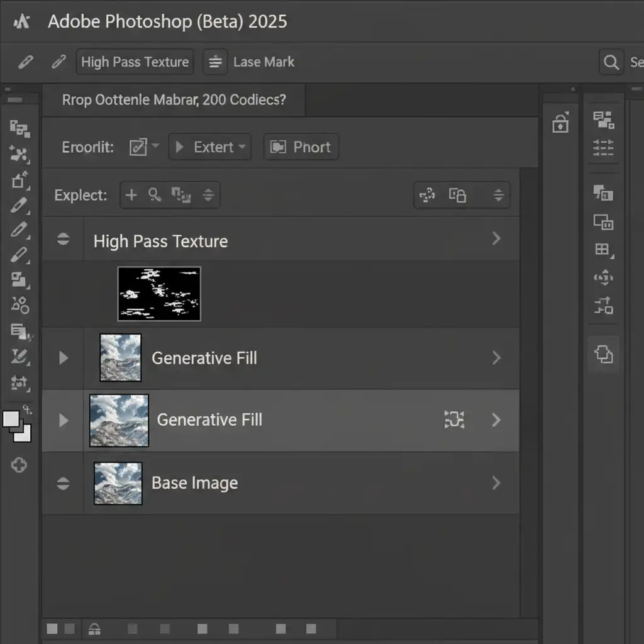Open the grid icon in right sidebar
Image resolution: width=644 pixels, height=644 pixels.
[602, 250]
